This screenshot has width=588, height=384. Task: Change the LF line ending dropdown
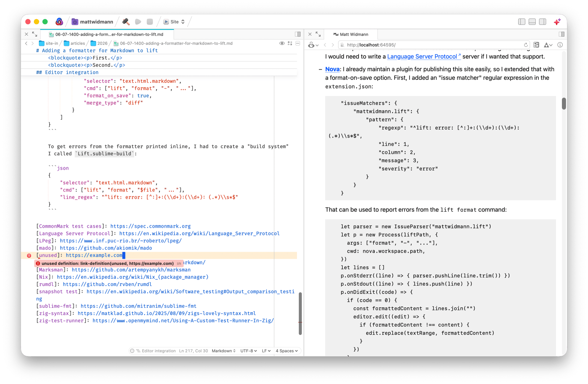(x=266, y=351)
